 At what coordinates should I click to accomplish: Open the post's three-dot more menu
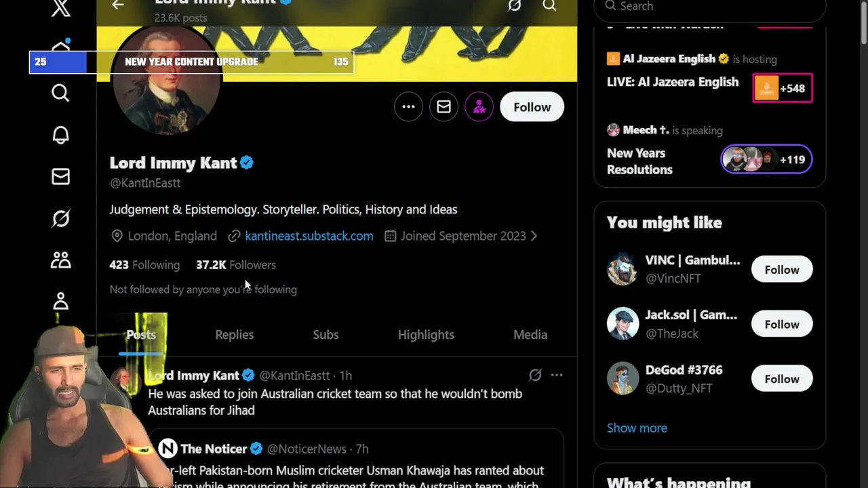point(557,375)
